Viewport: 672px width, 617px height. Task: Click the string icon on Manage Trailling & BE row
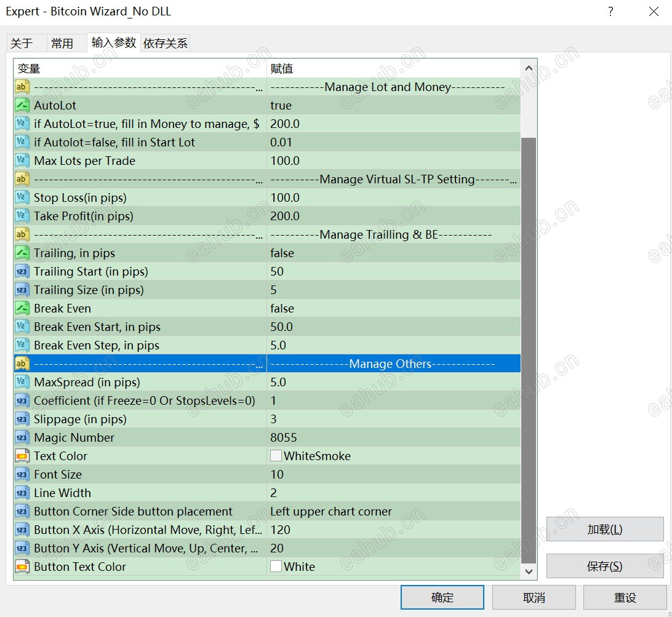coord(22,234)
